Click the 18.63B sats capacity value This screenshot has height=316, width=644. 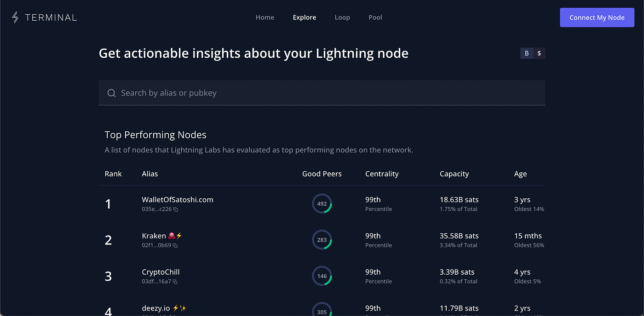coord(459,200)
